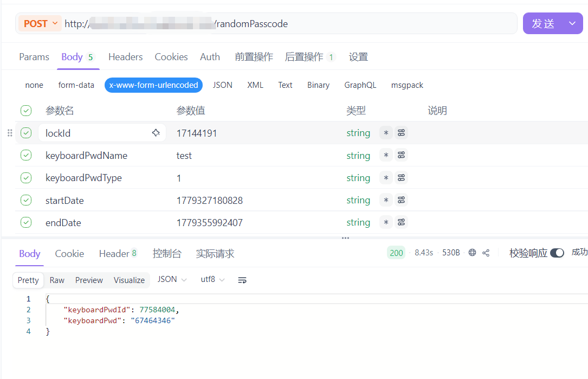Click the 发送 send button
Viewport: 588px width, 379px height.
click(x=544, y=23)
